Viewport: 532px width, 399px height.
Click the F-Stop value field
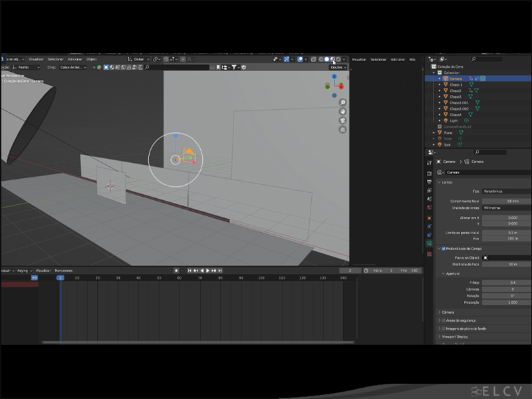click(x=507, y=283)
